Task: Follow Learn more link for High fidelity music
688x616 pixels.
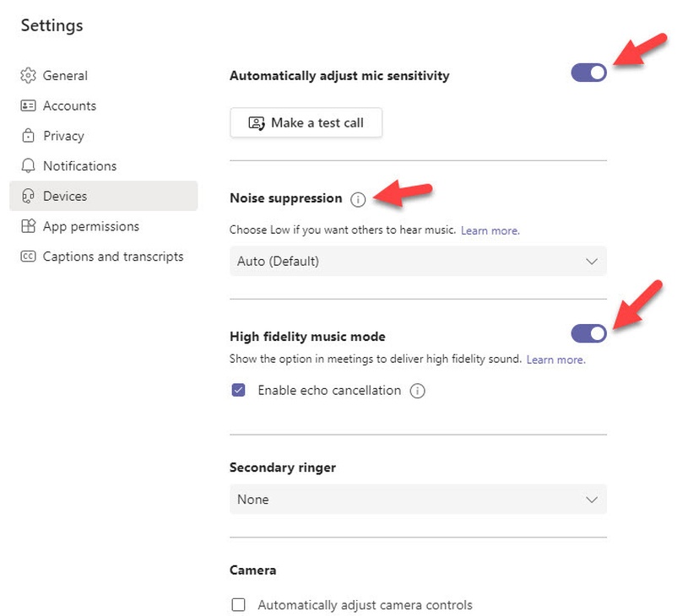Action: click(555, 359)
